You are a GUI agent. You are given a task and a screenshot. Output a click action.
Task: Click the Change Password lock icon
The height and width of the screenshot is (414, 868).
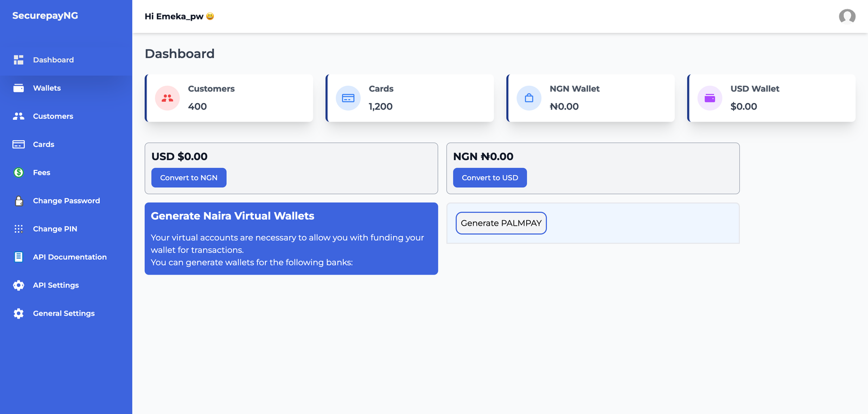click(18, 201)
